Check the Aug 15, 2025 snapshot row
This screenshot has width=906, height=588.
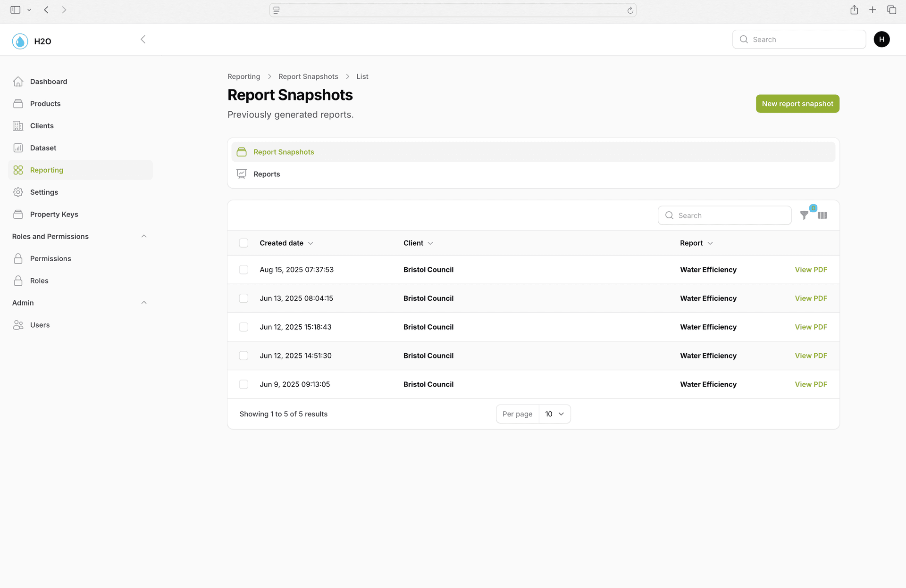243,270
